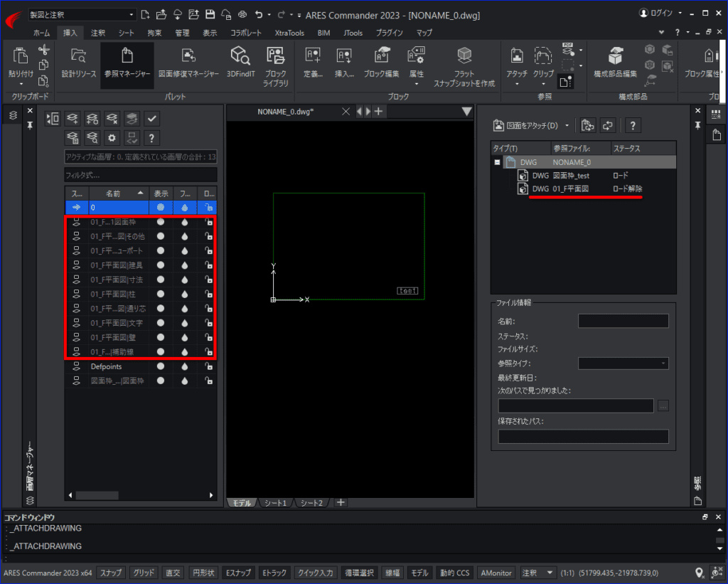Switch to the XtraTools ribbon tab
The width and height of the screenshot is (728, 584).
coord(289,33)
